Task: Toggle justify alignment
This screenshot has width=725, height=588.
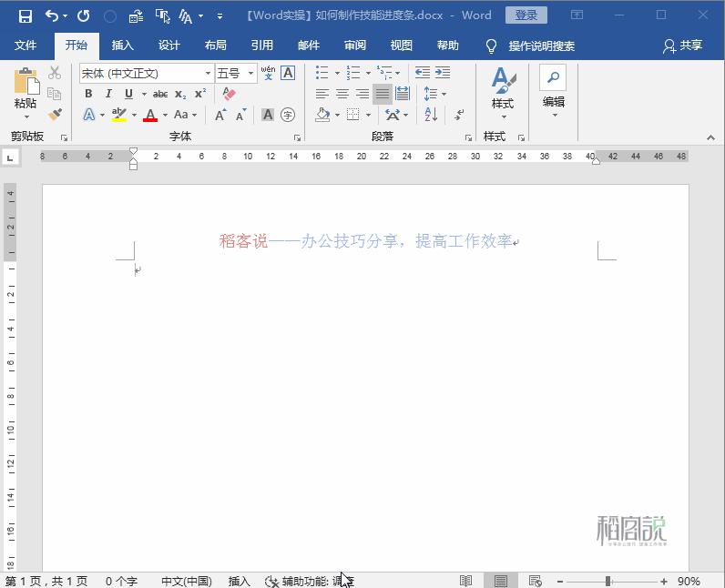Action: click(x=383, y=94)
